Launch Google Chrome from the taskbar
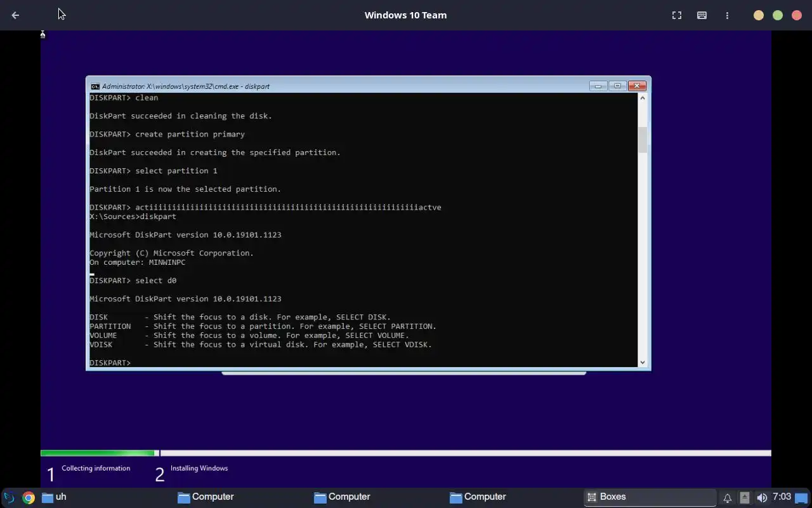 coord(28,497)
